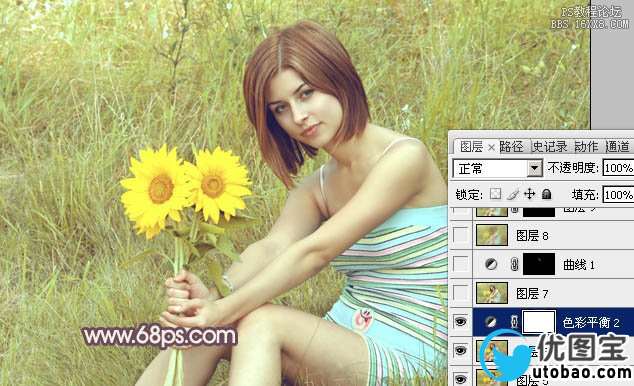Click the 填充 label
634x386 pixels.
(x=585, y=195)
